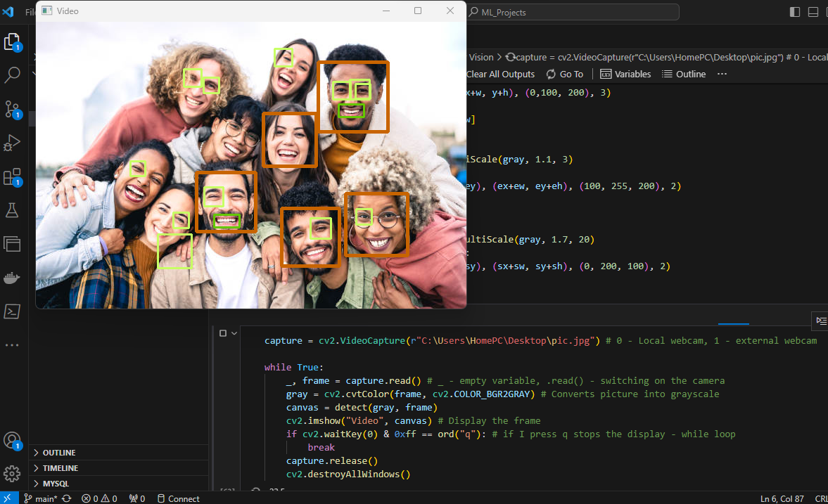Open the cell run options chevron
The height and width of the screenshot is (504, 828).
coord(234,333)
